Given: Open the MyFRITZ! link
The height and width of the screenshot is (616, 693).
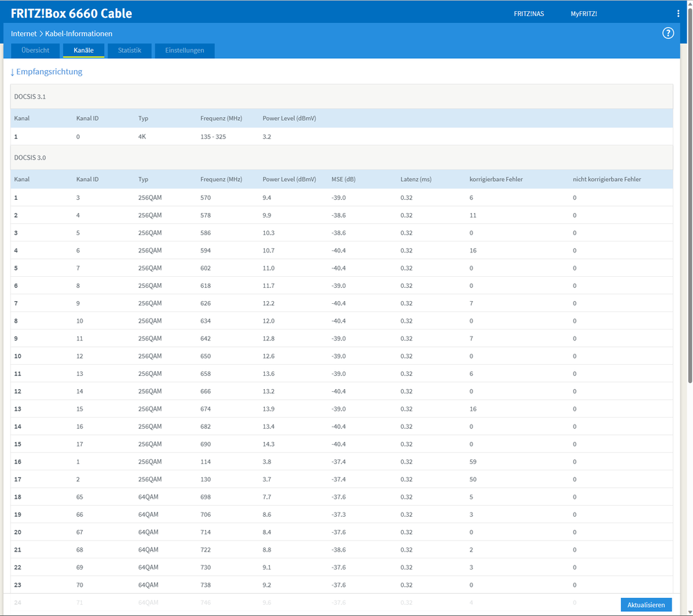Looking at the screenshot, I should [583, 14].
